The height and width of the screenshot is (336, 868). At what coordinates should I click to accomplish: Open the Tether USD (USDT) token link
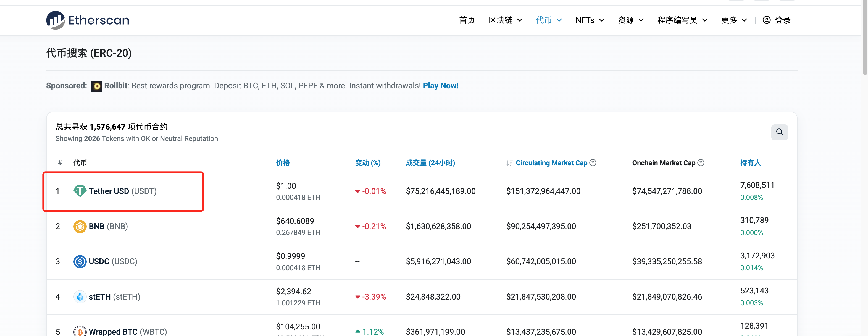click(123, 191)
